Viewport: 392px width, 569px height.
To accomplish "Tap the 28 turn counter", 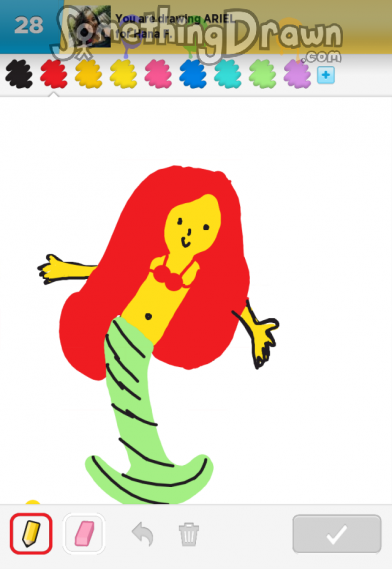I will pos(29,26).
